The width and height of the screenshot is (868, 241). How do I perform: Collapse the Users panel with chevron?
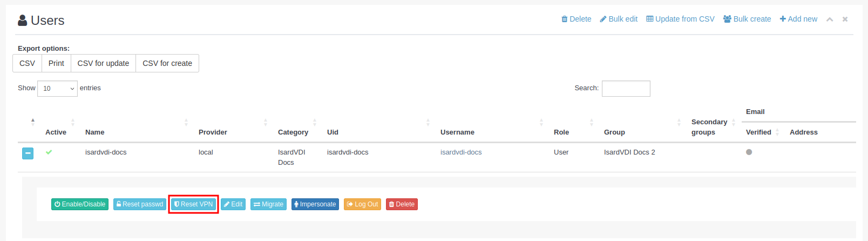(830, 19)
